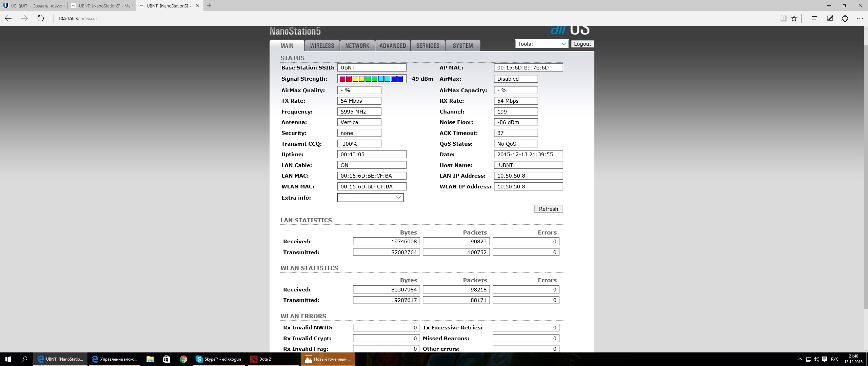Click WLAN Received bytes 80307984
The width and height of the screenshot is (868, 366).
point(386,289)
